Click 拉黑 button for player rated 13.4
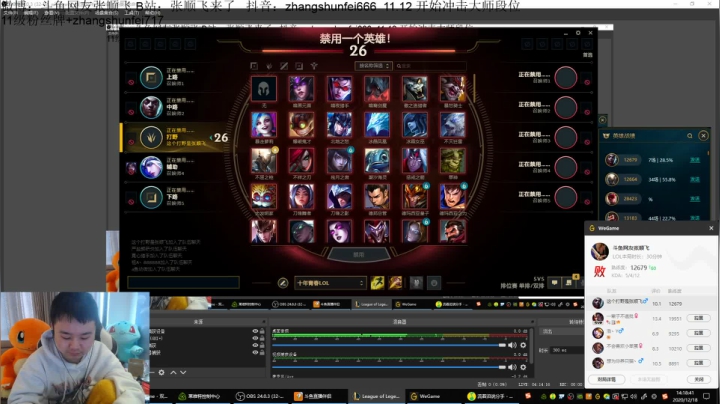Viewport: 720px width, 404px height. (698, 318)
